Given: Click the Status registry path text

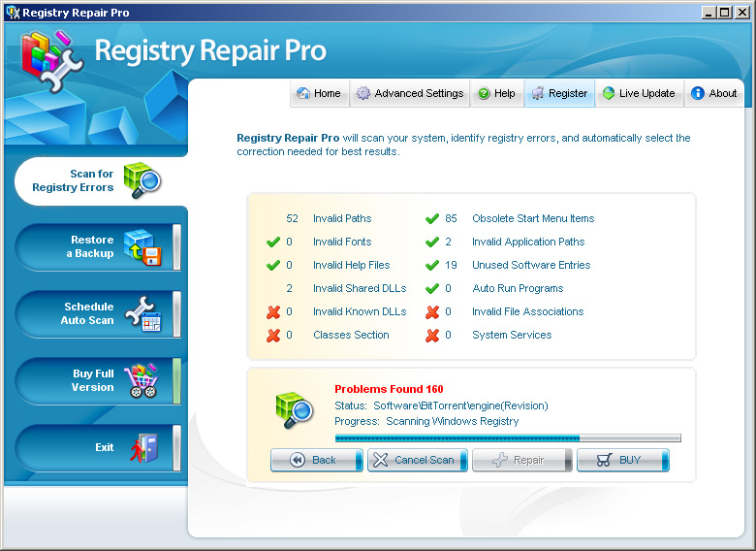Looking at the screenshot, I should pos(461,405).
